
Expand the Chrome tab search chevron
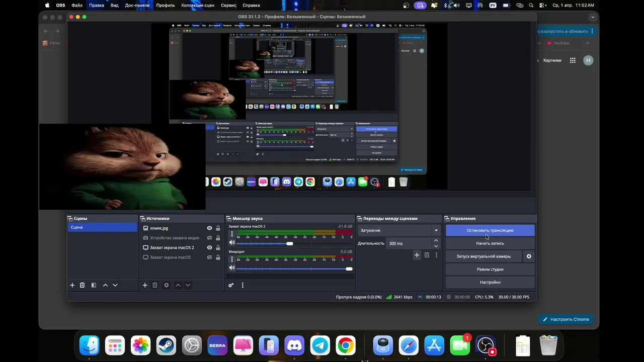coord(593,17)
